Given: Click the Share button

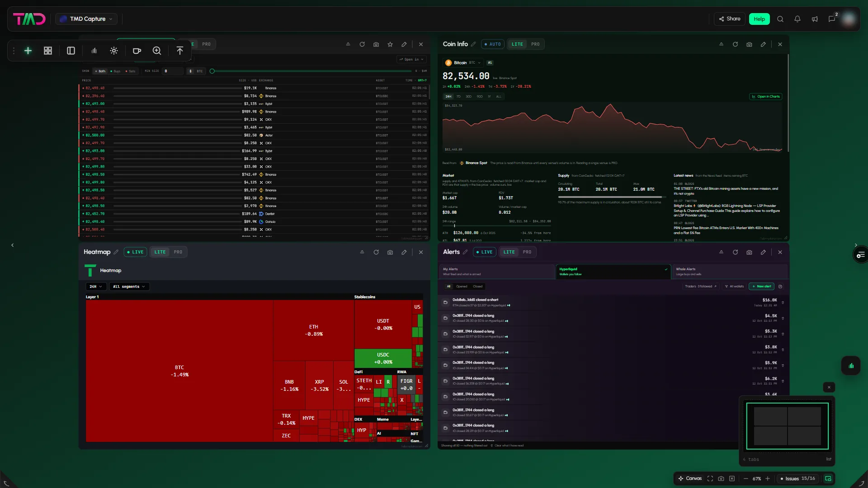Looking at the screenshot, I should (x=730, y=19).
